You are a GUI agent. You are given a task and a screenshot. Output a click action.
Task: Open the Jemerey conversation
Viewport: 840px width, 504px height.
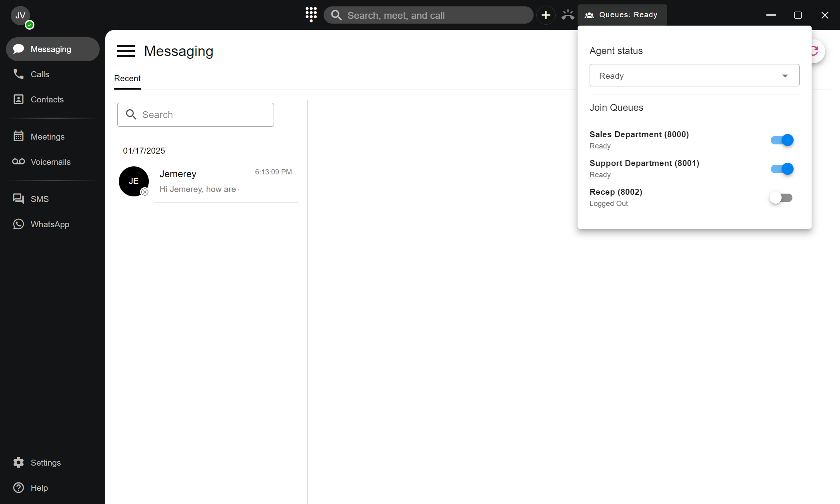click(x=208, y=181)
